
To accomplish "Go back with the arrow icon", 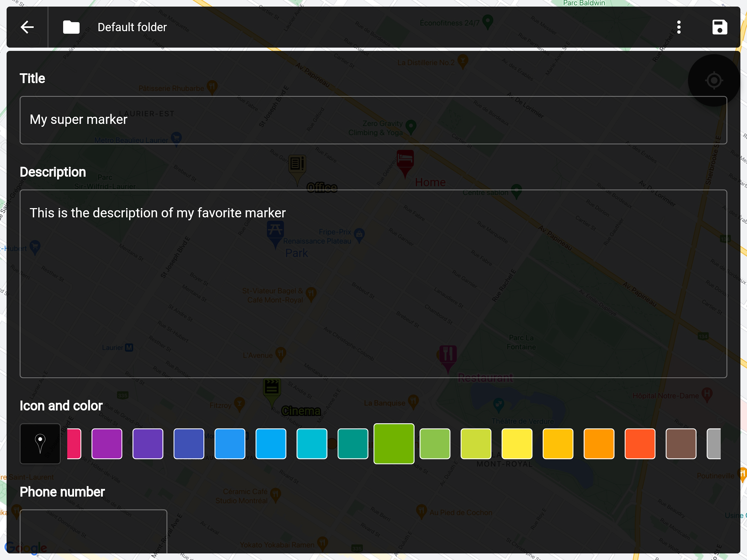I will click(x=27, y=27).
